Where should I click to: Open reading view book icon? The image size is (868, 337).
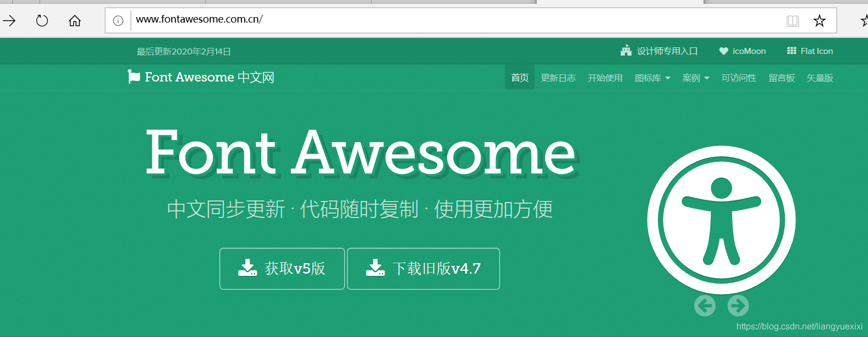tap(793, 21)
